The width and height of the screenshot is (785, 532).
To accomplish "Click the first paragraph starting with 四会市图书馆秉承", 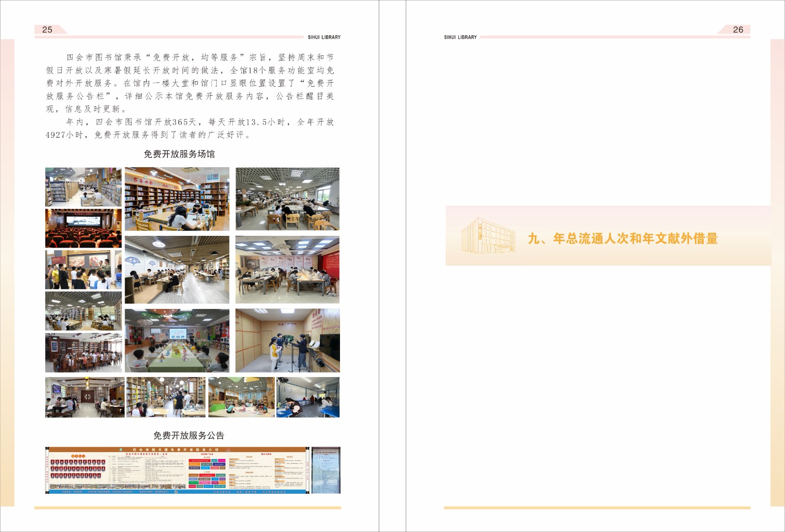I will click(190, 83).
